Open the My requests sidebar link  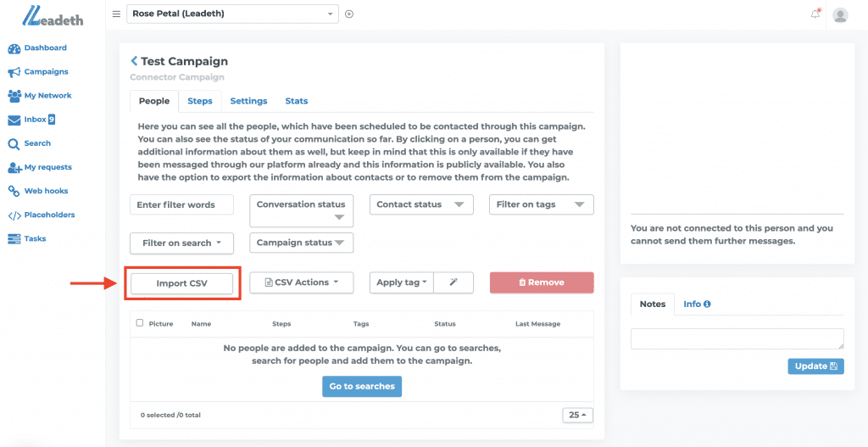pyautogui.click(x=48, y=167)
